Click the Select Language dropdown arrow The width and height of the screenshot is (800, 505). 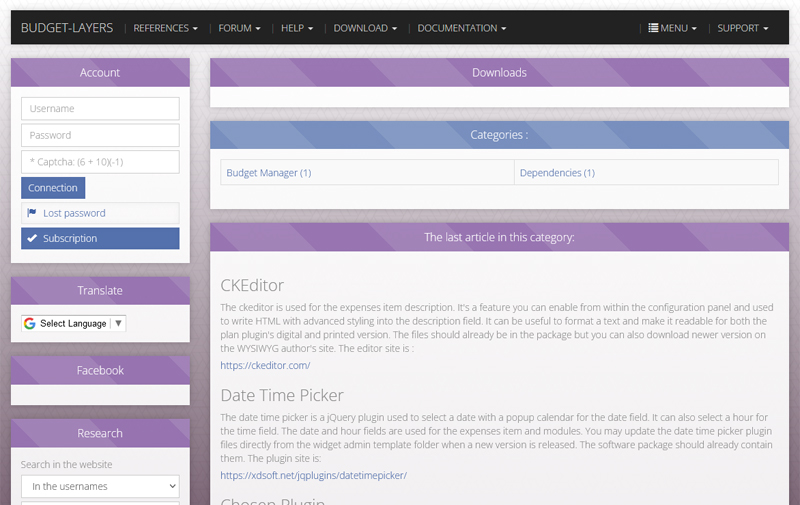coord(118,323)
